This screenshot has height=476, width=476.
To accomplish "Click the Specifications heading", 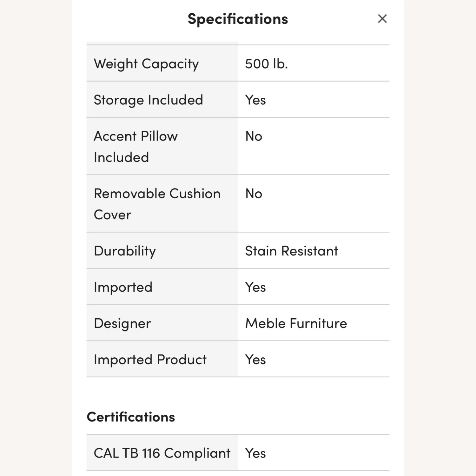I will [238, 19].
